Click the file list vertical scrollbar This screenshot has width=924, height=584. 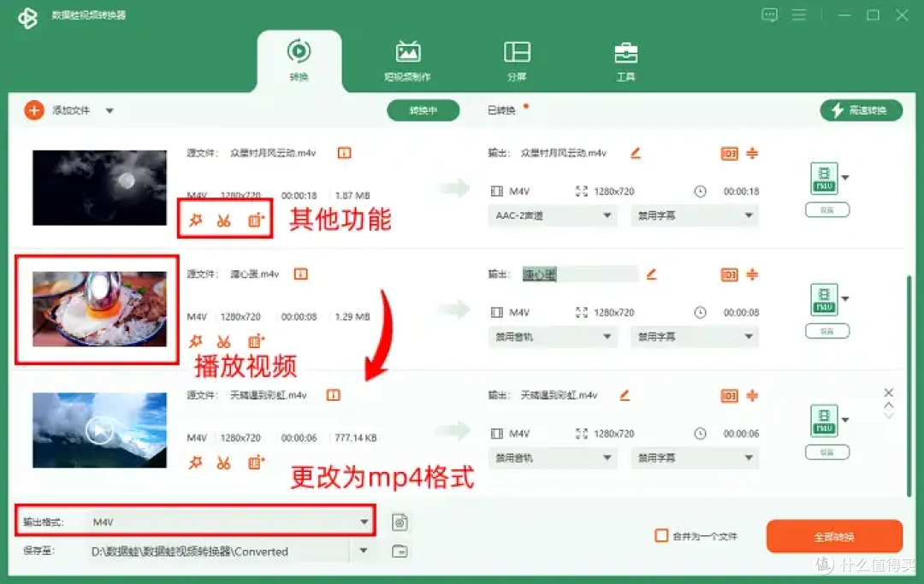(909, 386)
